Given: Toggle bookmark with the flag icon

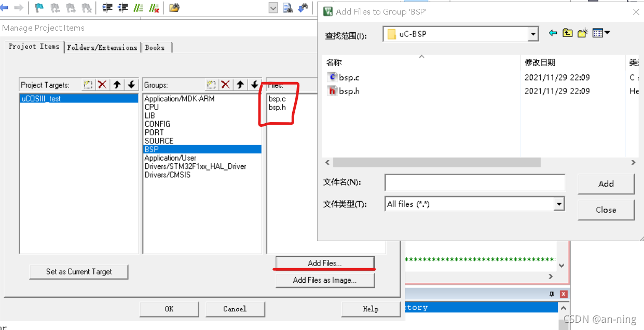Looking at the screenshot, I should [39, 8].
